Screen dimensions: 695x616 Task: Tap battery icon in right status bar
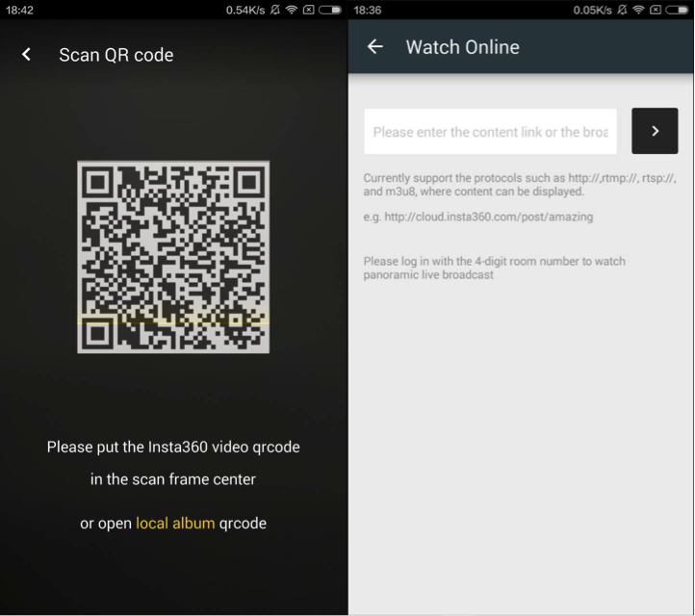pos(678,10)
